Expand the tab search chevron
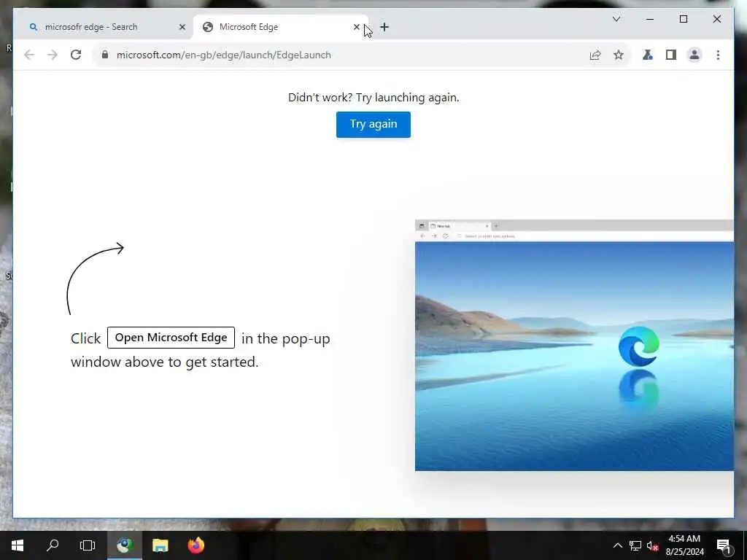Viewport: 747px width, 560px height. click(x=616, y=19)
